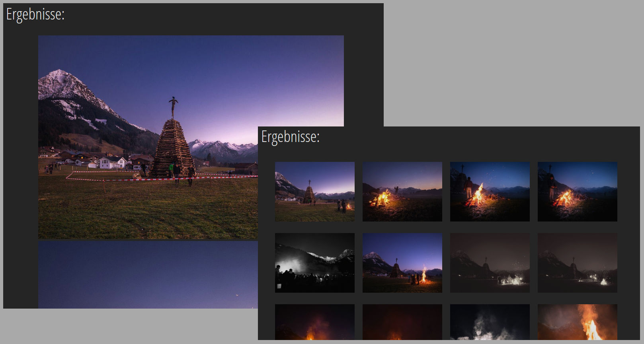Viewport: 644px width, 344px height.
Task: Select the white smoke on black thumbnail
Action: click(490, 322)
